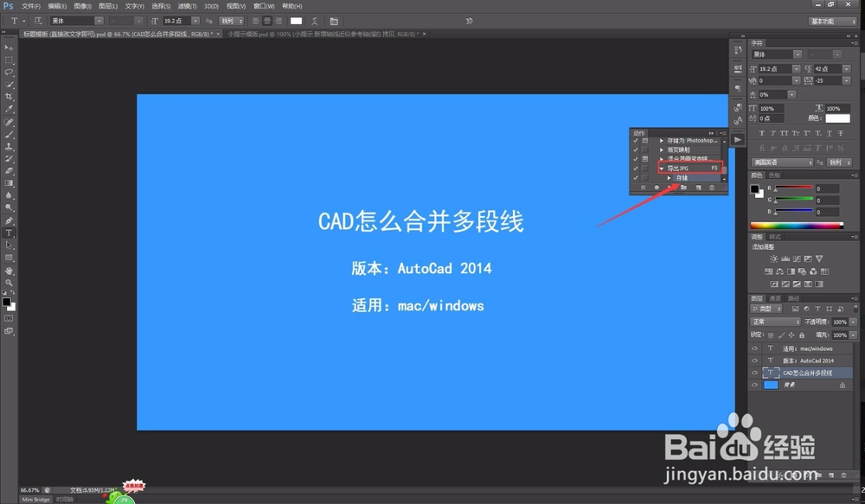865x504 pixels.
Task: Switch to the 色板 tab
Action: coord(774,175)
